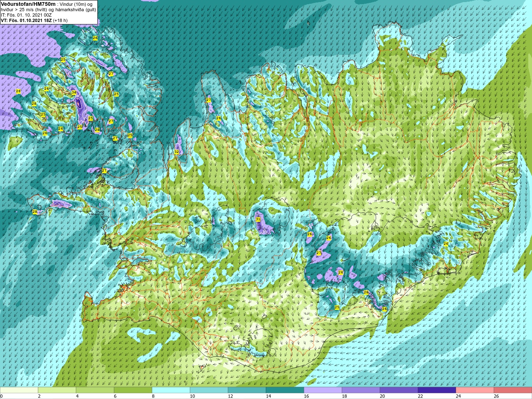Click the teal 12–14 m/s legend swatch

pyautogui.click(x=247, y=390)
